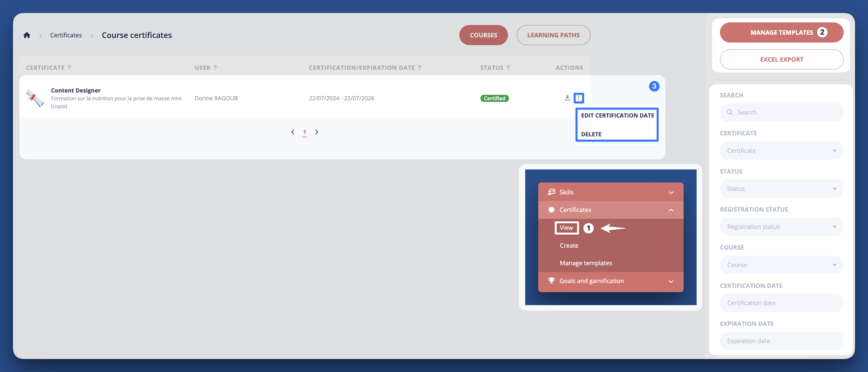Click the Actions column header
This screenshot has height=372, width=868.
[569, 68]
